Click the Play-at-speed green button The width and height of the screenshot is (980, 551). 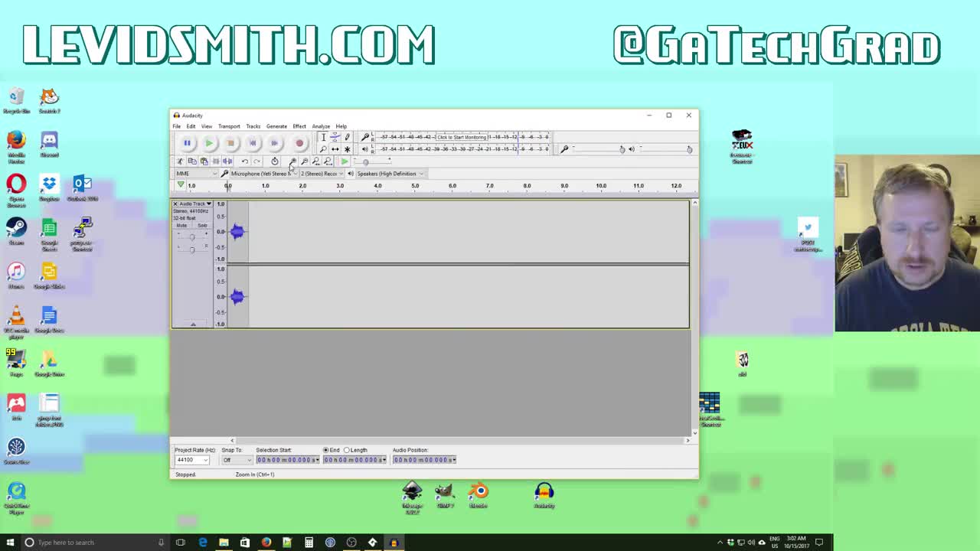[x=345, y=161]
